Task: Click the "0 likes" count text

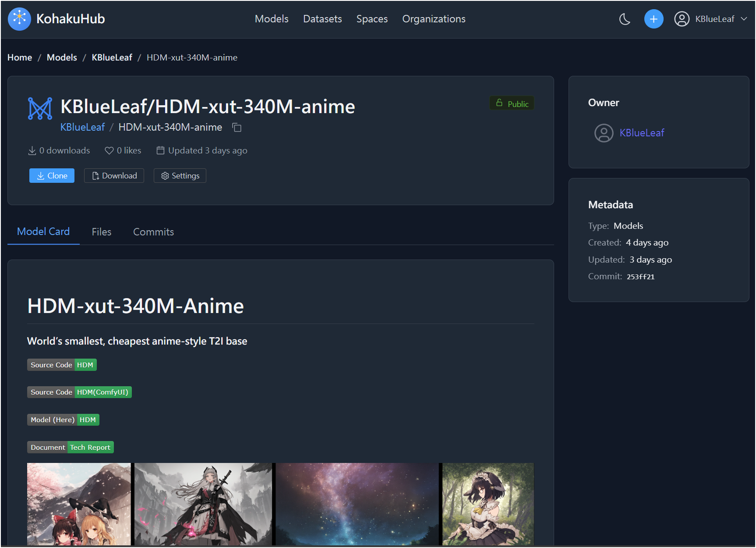Action: coord(129,150)
